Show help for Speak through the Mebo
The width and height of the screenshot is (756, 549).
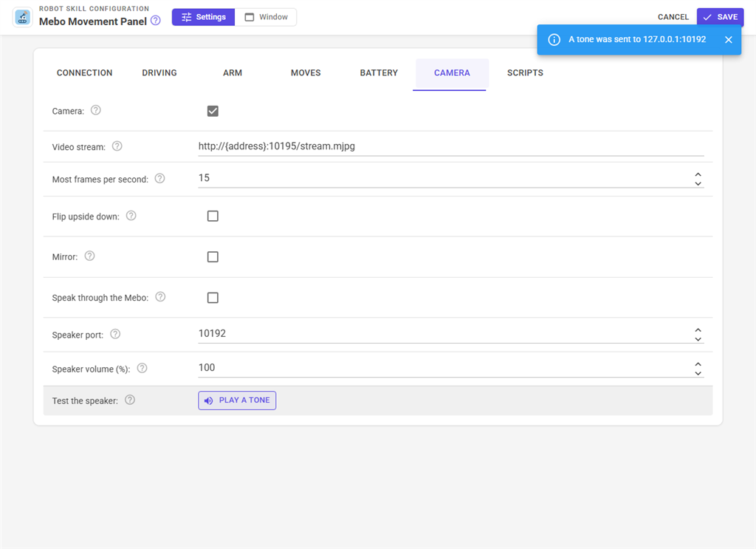pos(160,297)
